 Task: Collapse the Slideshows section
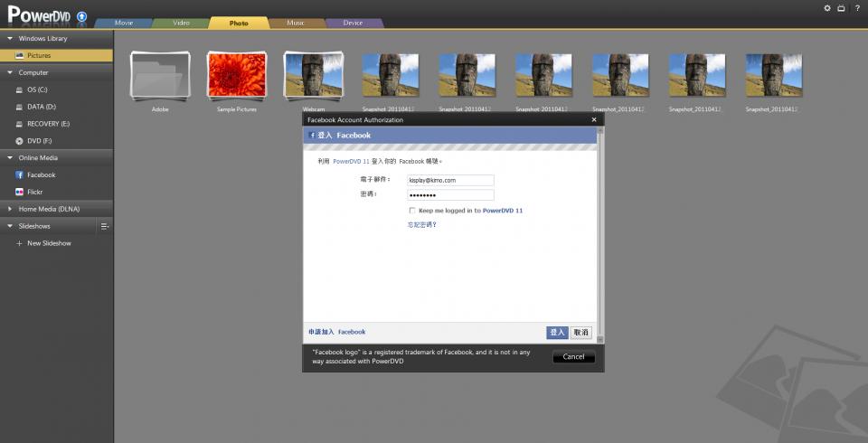click(x=9, y=226)
